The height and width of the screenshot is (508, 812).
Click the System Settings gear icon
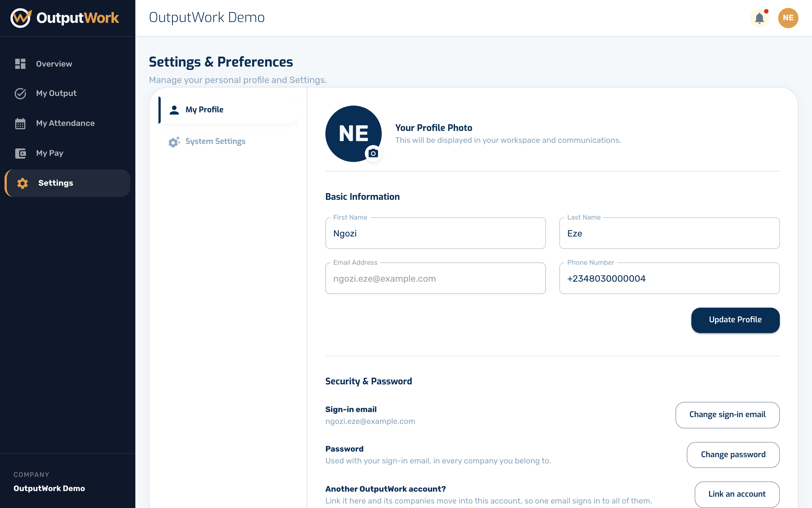click(174, 141)
